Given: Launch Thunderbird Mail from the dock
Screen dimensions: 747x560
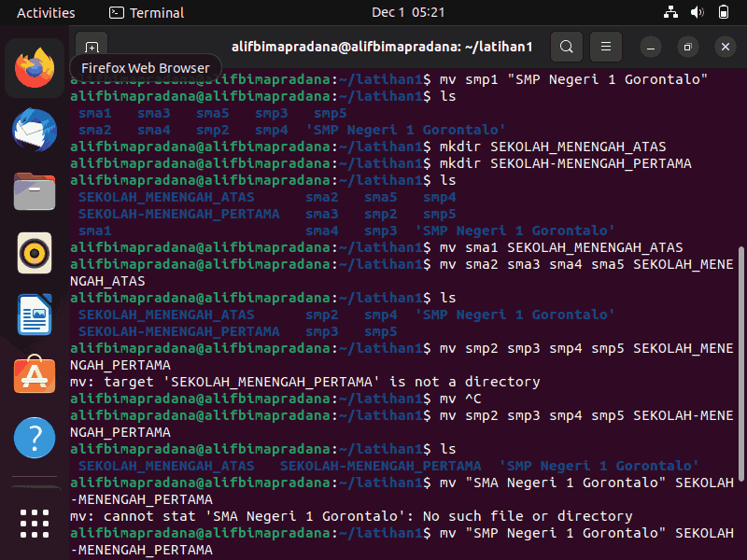Looking at the screenshot, I should coord(35,130).
